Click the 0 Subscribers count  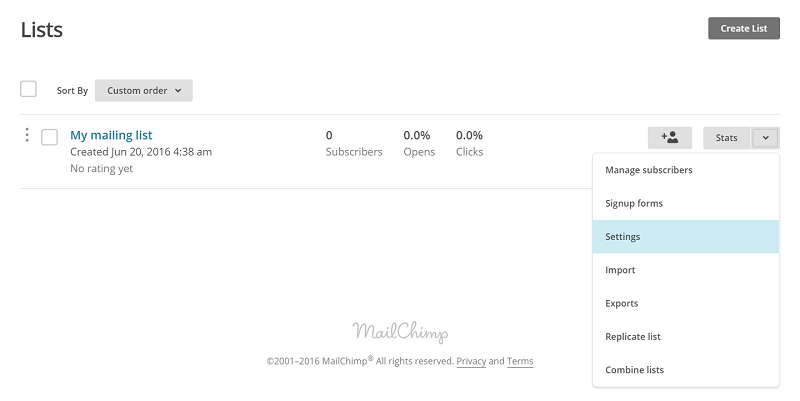point(354,143)
